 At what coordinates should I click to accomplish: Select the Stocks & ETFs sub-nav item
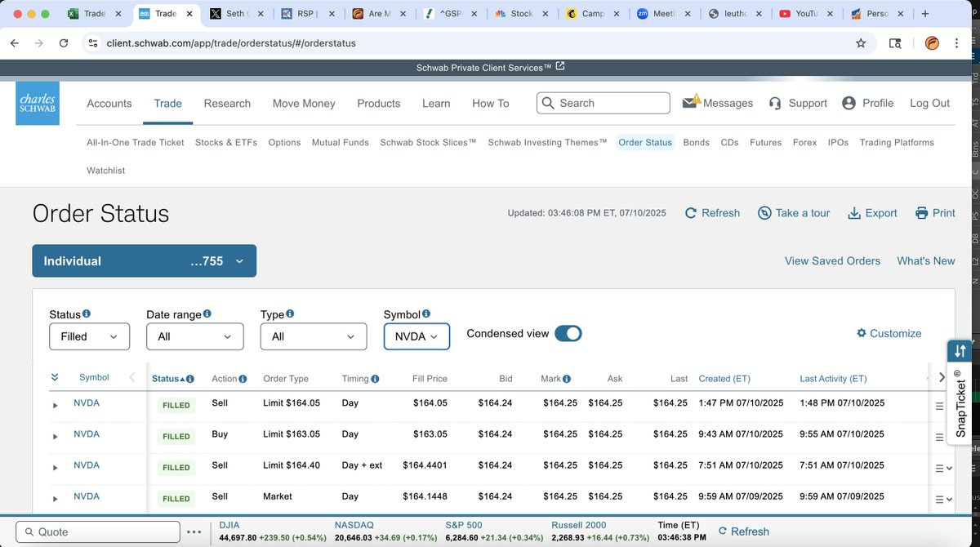pyautogui.click(x=226, y=142)
